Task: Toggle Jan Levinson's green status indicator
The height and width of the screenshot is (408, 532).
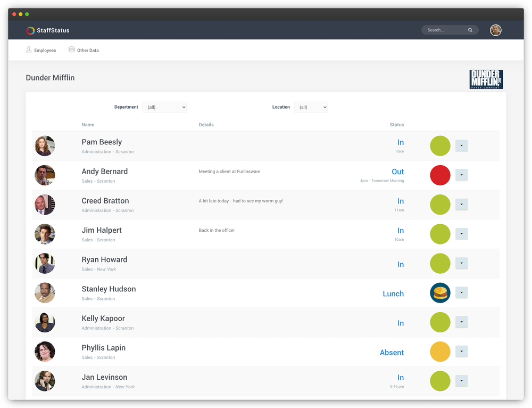Action: point(440,381)
